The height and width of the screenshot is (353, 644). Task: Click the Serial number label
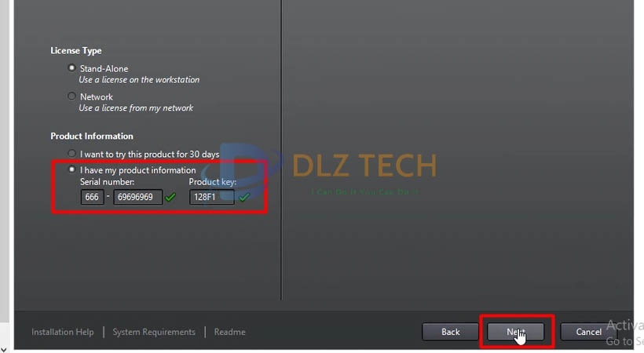pos(107,181)
